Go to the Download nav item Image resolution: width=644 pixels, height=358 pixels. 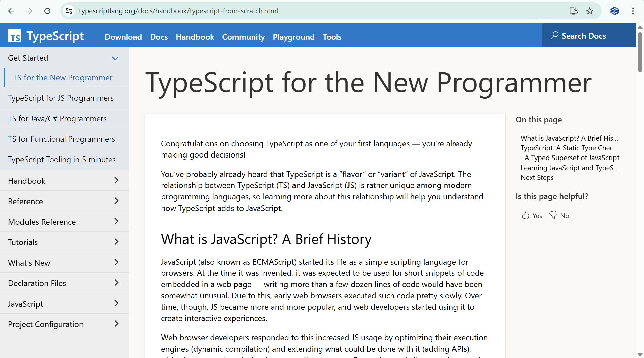123,37
